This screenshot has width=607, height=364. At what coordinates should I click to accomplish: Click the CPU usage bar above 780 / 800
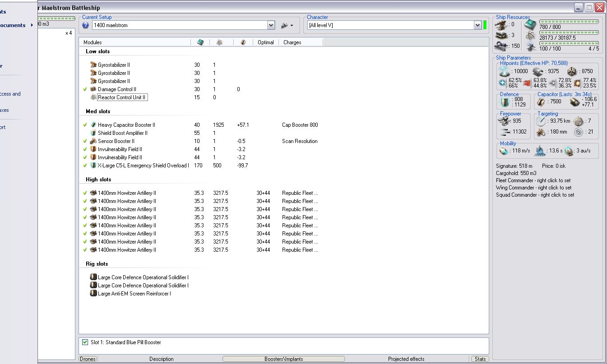click(569, 21)
